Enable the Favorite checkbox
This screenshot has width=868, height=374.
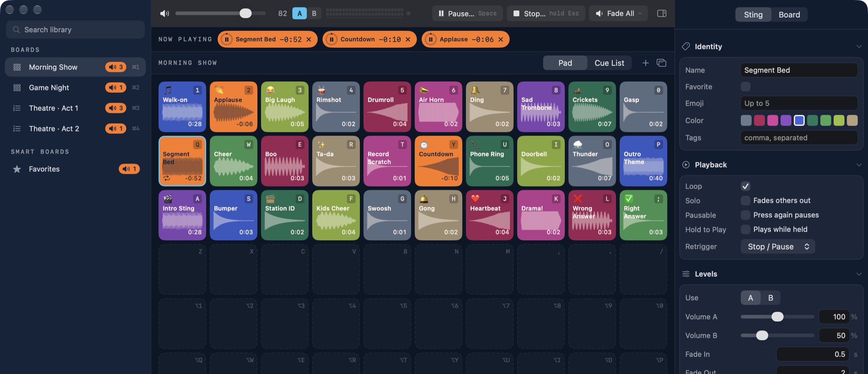click(745, 87)
